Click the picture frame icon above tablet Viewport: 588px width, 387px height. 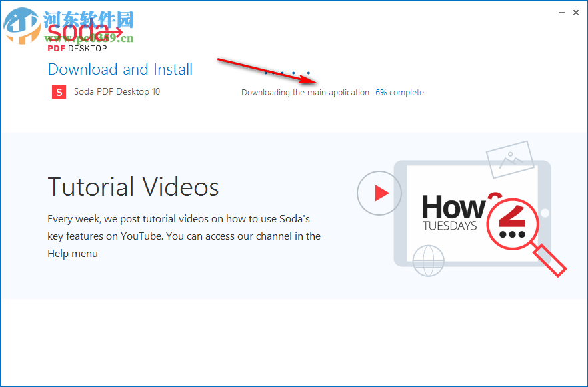tap(510, 159)
